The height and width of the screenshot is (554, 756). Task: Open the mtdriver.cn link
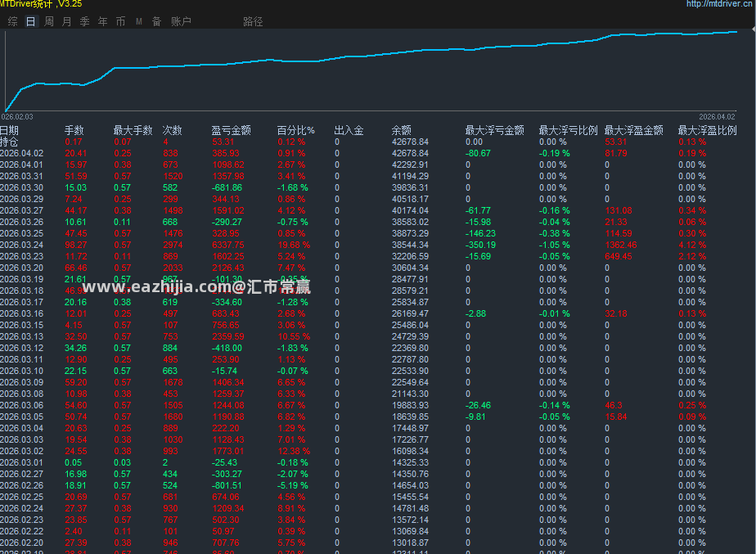720,4
